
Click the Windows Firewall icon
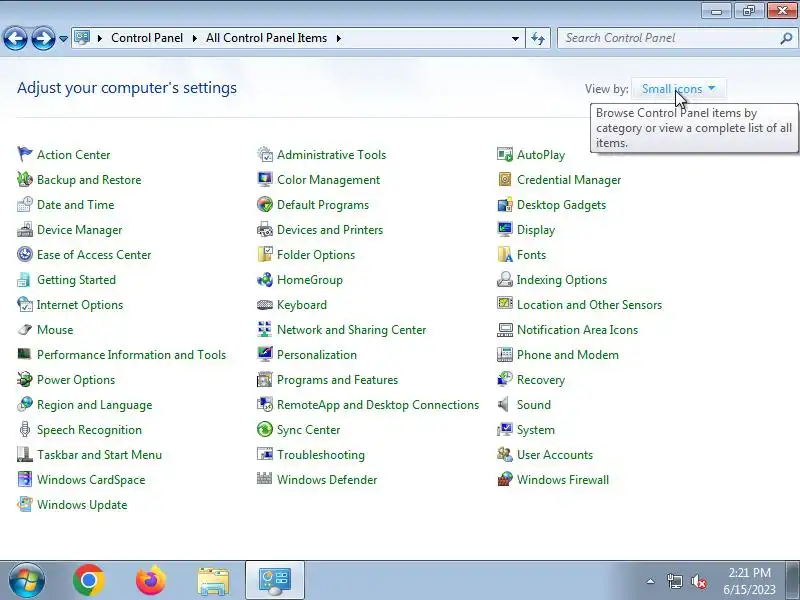pos(505,479)
